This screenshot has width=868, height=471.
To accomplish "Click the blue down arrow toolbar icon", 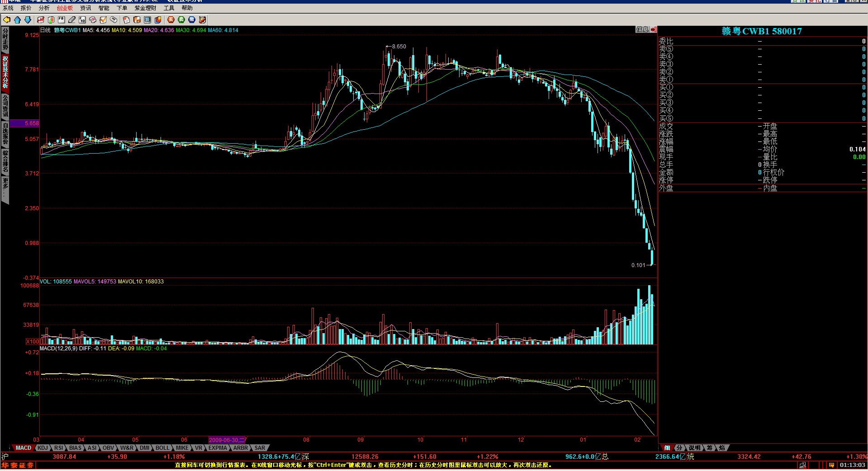I will [28, 20].
